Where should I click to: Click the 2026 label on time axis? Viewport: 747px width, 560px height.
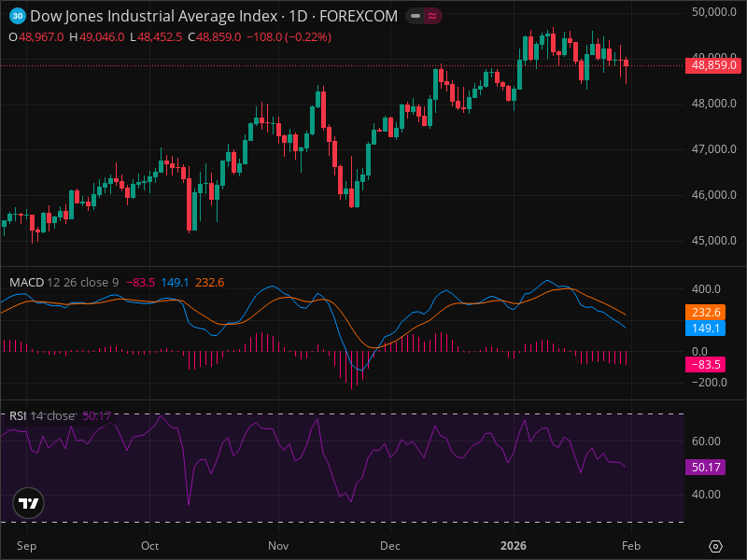pos(514,546)
